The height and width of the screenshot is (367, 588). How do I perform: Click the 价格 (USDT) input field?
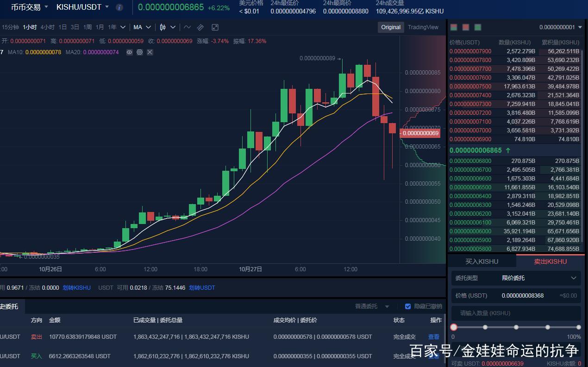pos(516,295)
